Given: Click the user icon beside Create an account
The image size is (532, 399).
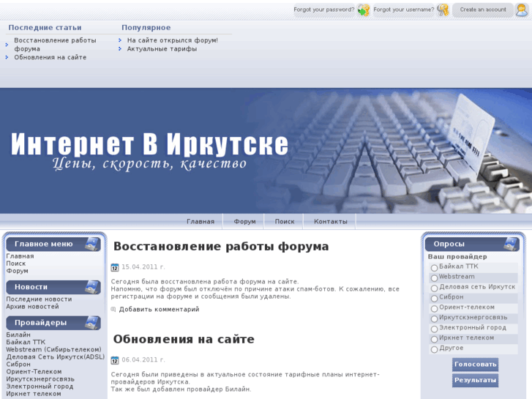Looking at the screenshot, I should point(522,10).
